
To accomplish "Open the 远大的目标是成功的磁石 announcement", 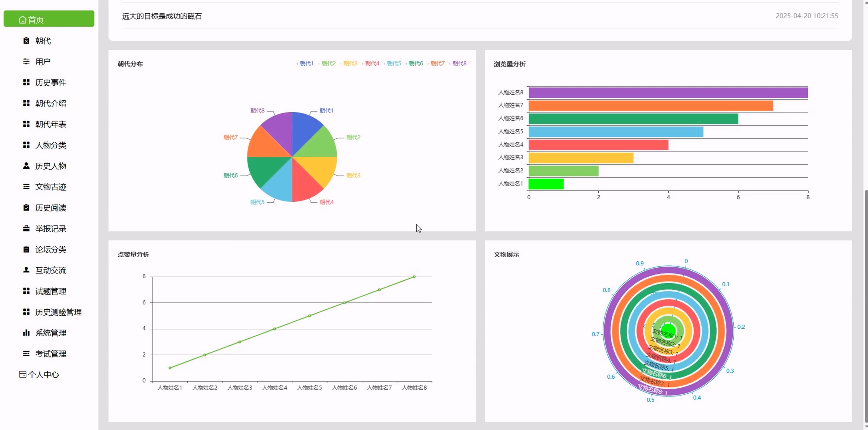I will pos(162,16).
